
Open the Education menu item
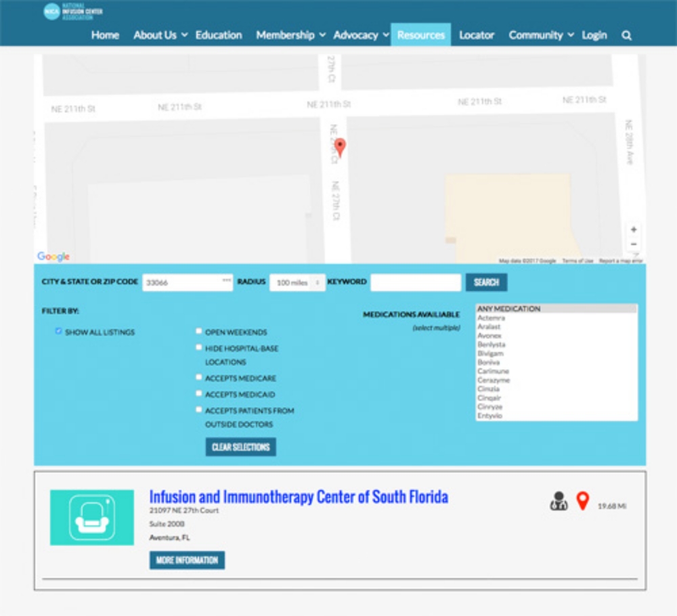(x=219, y=35)
